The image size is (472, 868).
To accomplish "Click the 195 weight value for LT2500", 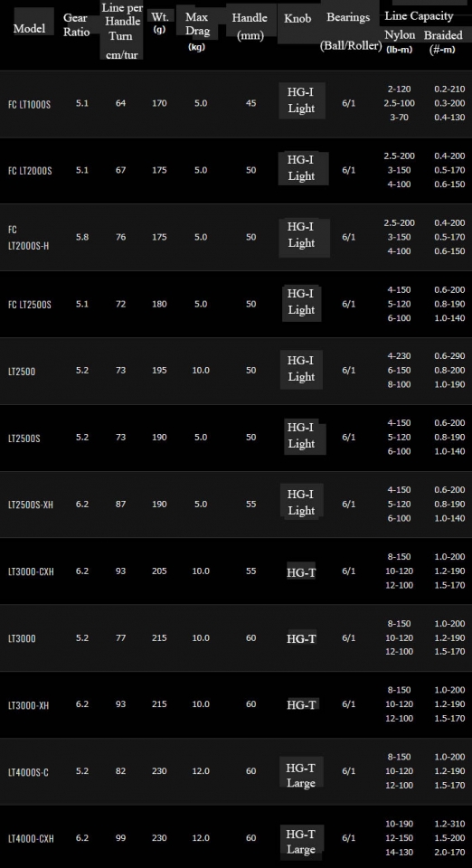I will pyautogui.click(x=159, y=371).
